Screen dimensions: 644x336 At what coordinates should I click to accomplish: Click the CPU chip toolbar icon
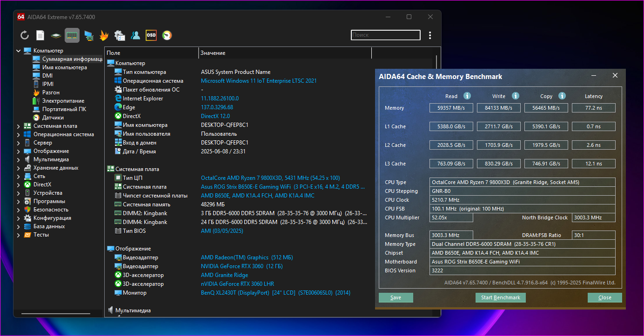click(x=56, y=35)
